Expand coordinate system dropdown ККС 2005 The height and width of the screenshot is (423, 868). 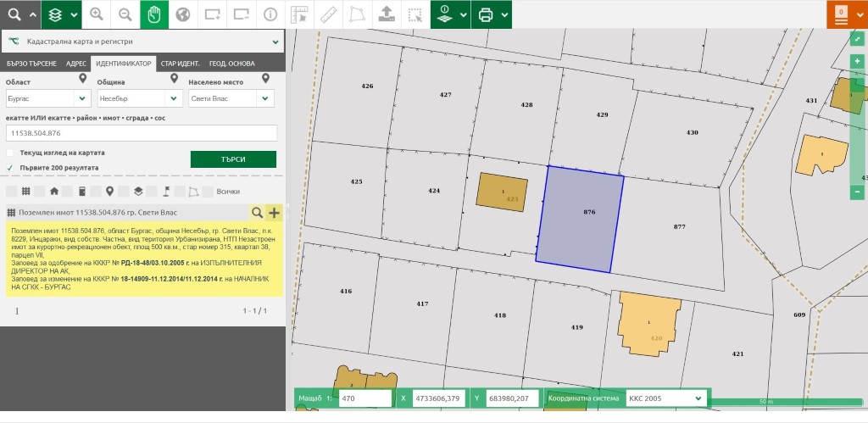click(665, 398)
